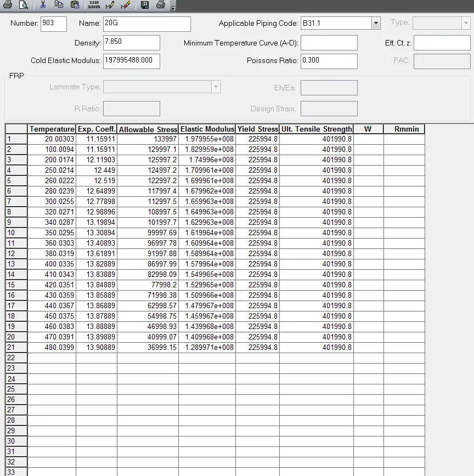Image resolution: width=474 pixels, height=476 pixels.
Task: Select the Cold Elastic Modulus field
Action: (131, 61)
